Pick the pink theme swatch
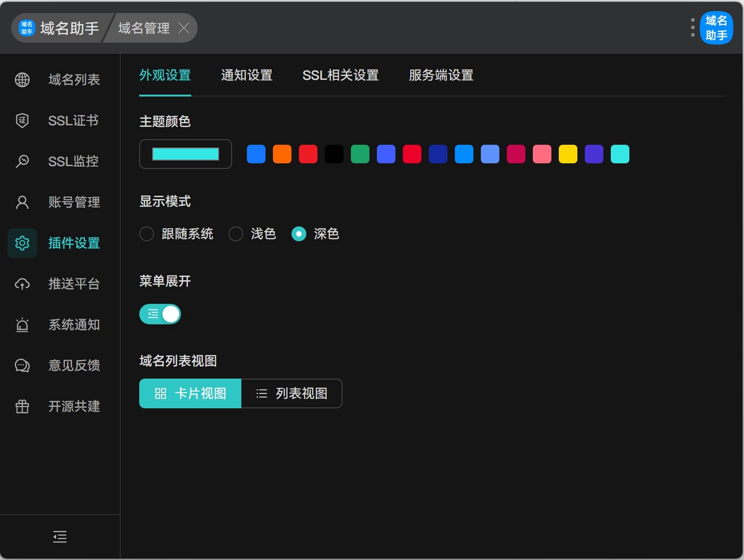 542,154
